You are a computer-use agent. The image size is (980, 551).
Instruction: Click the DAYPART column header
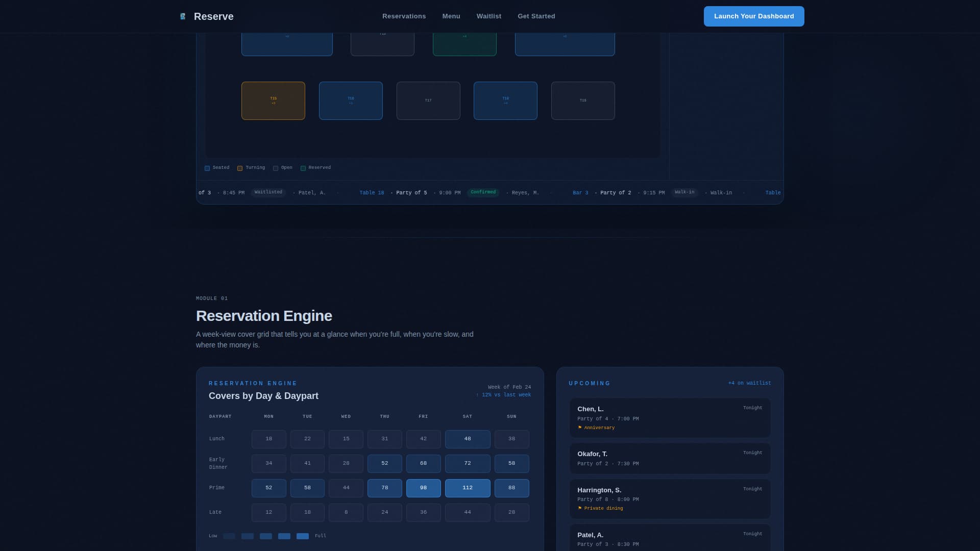click(220, 417)
